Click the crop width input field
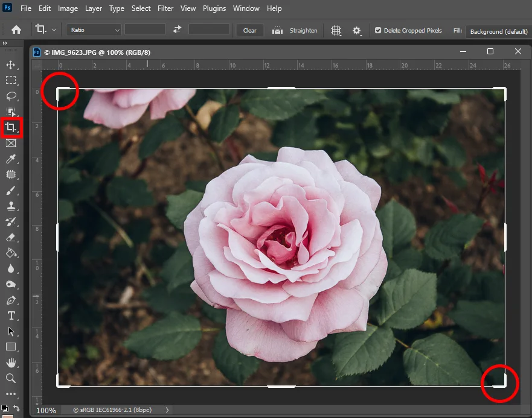532x418 pixels. tap(145, 29)
